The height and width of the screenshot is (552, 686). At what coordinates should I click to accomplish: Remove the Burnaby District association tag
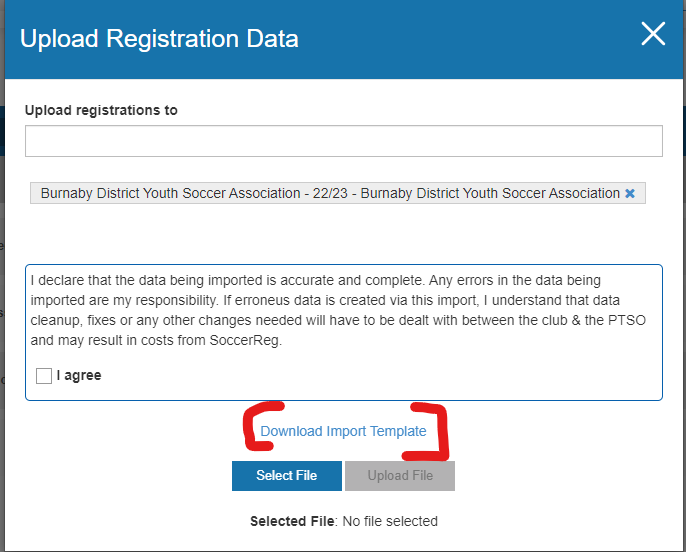click(x=630, y=194)
